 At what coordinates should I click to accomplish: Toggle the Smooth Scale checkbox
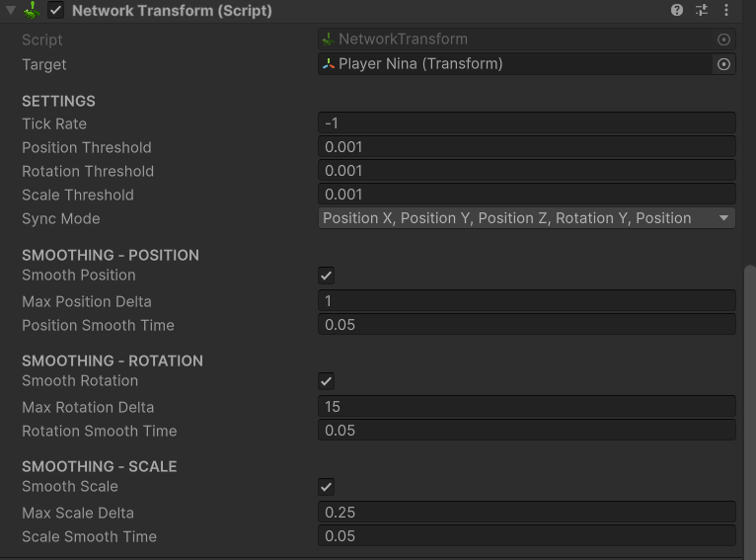(x=327, y=487)
